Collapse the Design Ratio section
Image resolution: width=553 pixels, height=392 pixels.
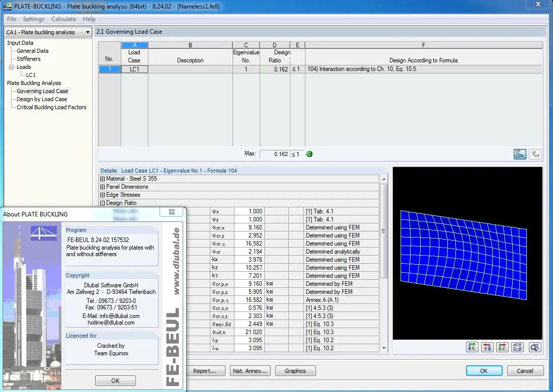[x=103, y=203]
